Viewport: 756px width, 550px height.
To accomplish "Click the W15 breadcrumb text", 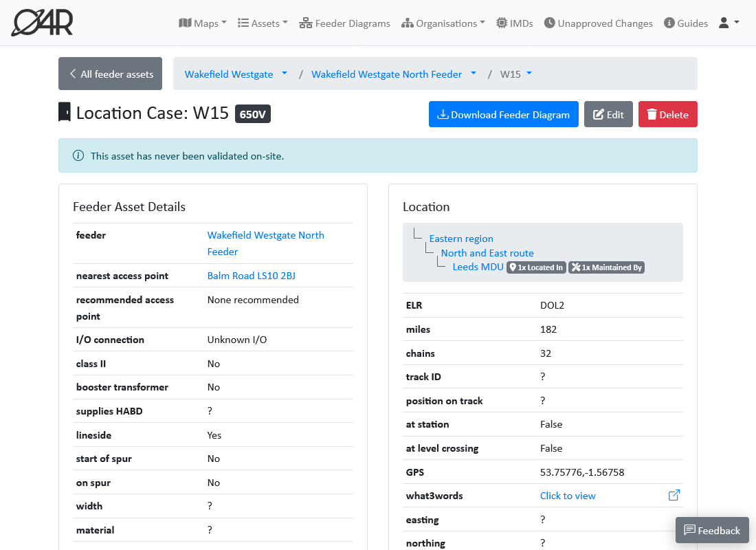I will (x=510, y=74).
